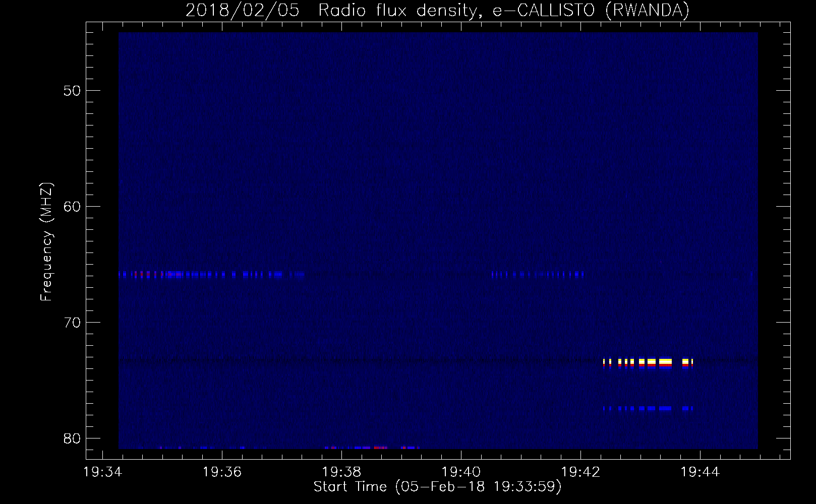Image resolution: width=816 pixels, height=504 pixels.
Task: Click the 'Start Time (05-Feb-18 19:33:59)' label
Action: point(437,487)
